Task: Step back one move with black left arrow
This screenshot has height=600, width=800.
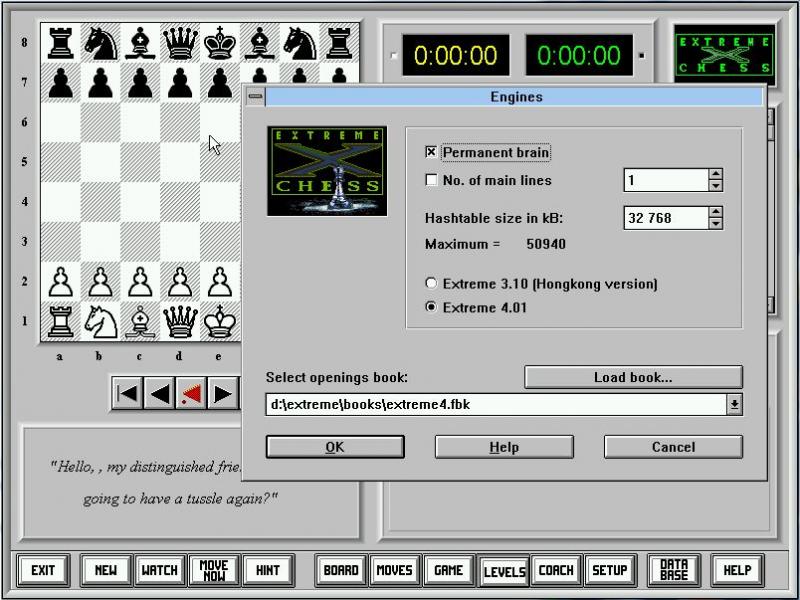Action: click(159, 394)
